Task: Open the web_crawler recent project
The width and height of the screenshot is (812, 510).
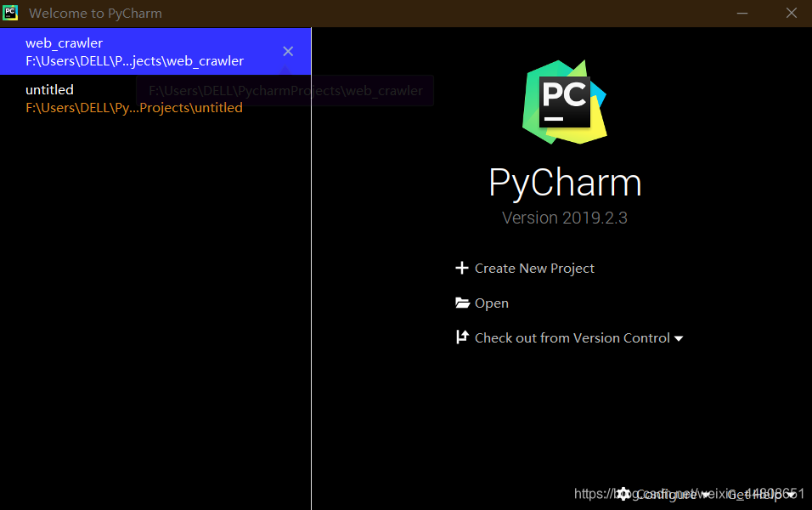Action: tap(155, 51)
